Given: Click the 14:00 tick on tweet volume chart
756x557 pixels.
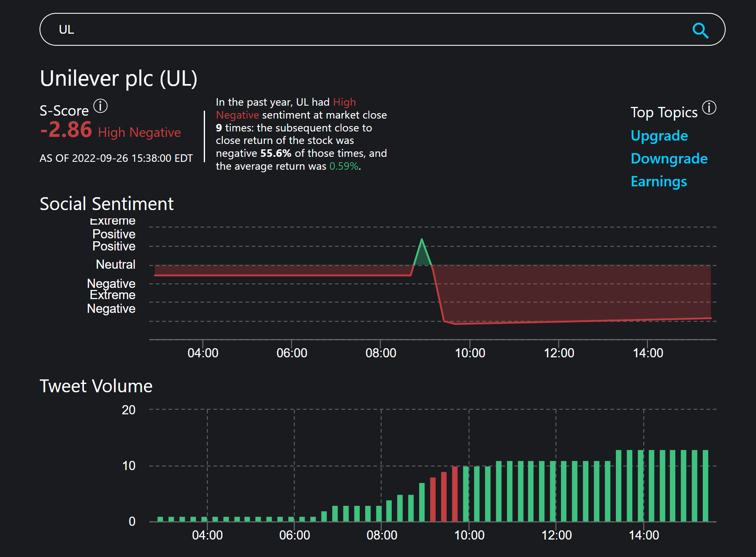Looking at the screenshot, I should click(644, 535).
